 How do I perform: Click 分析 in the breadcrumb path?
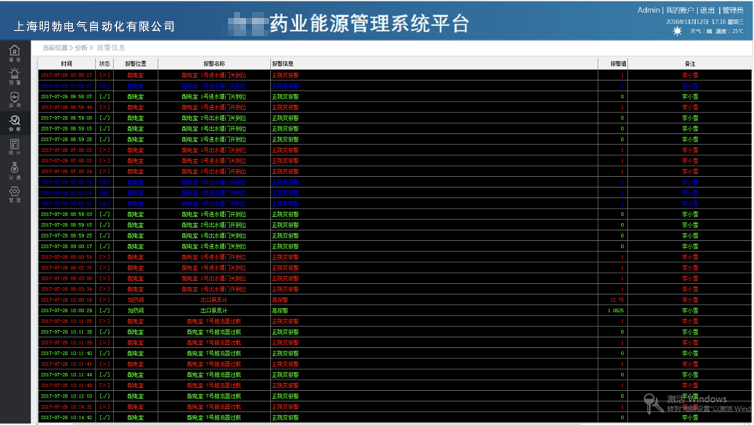point(82,47)
